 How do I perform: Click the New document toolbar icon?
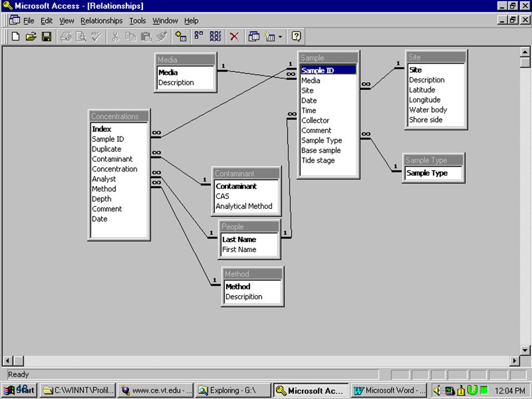coord(16,37)
